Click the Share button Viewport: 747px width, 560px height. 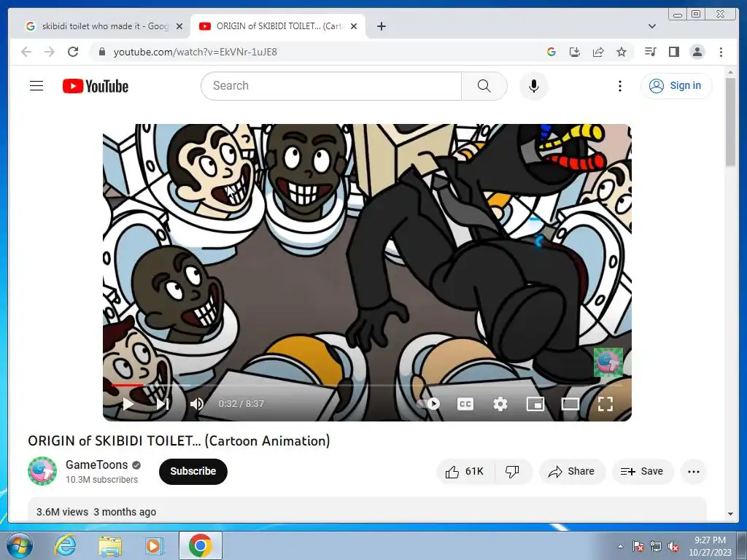(x=572, y=472)
